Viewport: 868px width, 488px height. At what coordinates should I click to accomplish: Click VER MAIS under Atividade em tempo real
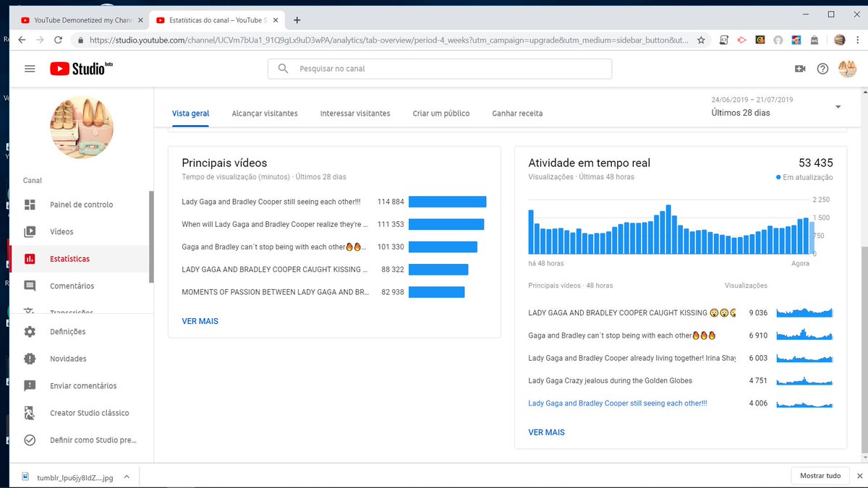tap(546, 432)
